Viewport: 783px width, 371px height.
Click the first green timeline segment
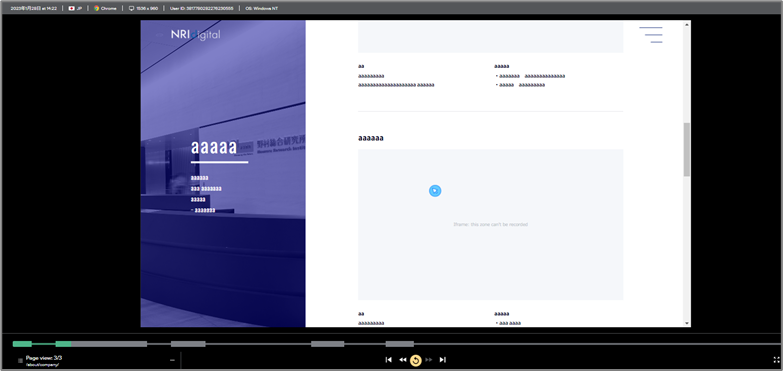pos(22,344)
